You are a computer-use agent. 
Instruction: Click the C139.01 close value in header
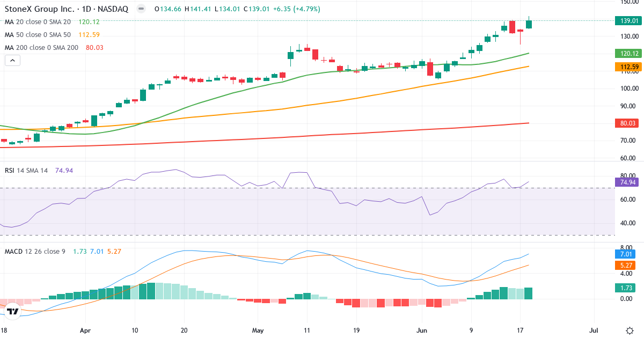(256, 9)
